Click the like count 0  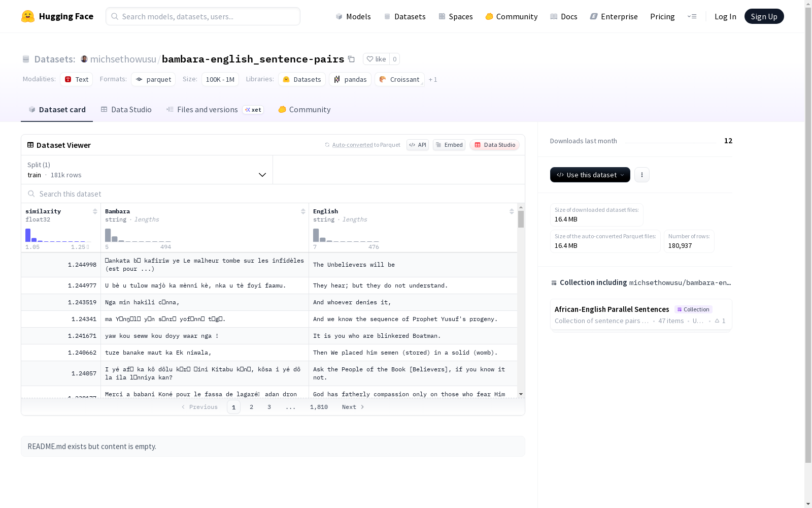pyautogui.click(x=394, y=59)
